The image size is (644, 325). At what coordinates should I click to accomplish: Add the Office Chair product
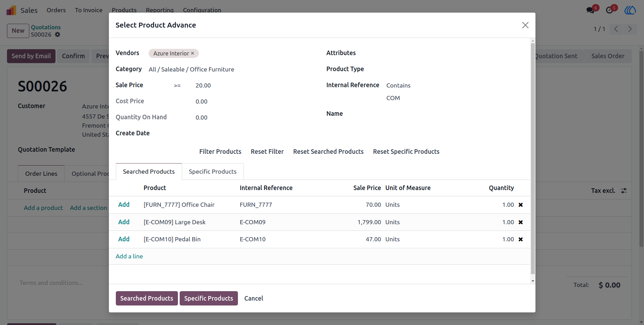(x=124, y=205)
